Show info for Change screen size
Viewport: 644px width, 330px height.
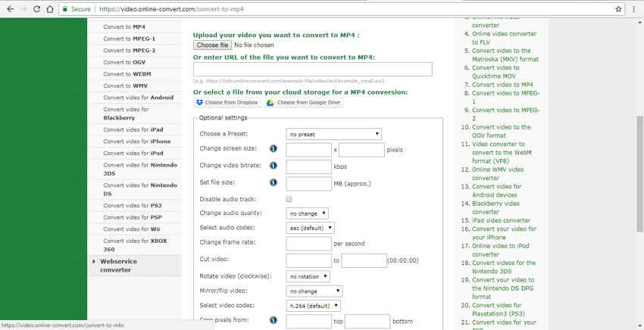[273, 148]
